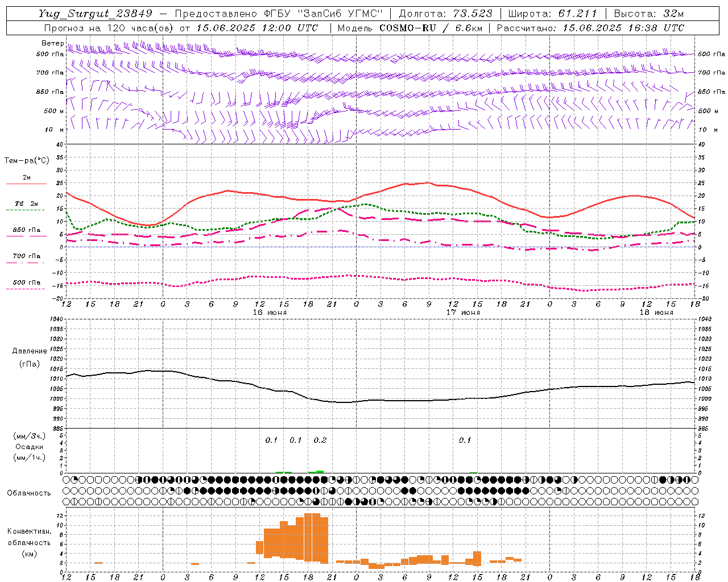Click the "Ветер" wind panel label
This screenshot has width=728, height=582.
52,43
